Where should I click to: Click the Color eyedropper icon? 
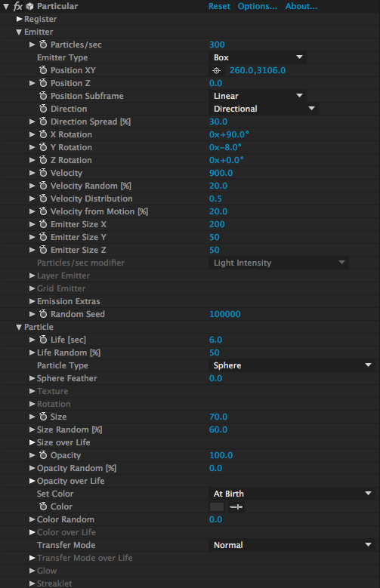(236, 506)
